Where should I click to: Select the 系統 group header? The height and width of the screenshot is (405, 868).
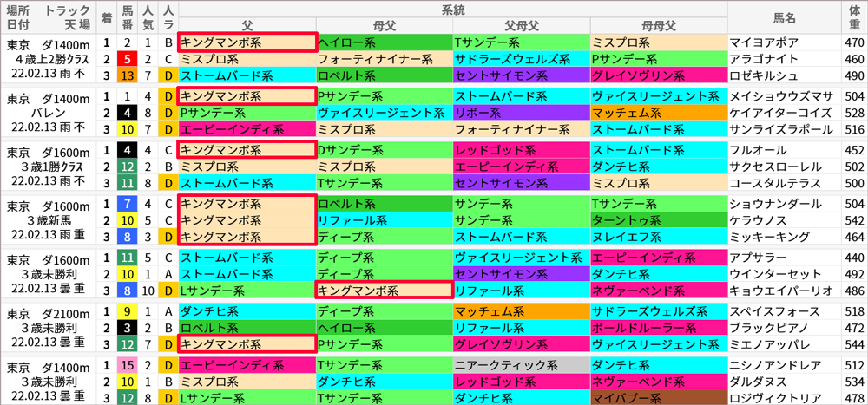click(x=453, y=9)
